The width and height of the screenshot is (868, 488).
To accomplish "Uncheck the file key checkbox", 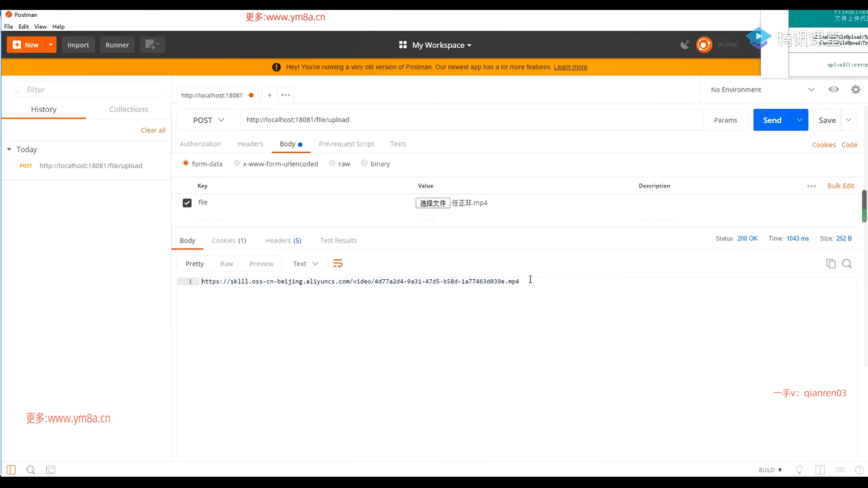I will click(x=187, y=203).
